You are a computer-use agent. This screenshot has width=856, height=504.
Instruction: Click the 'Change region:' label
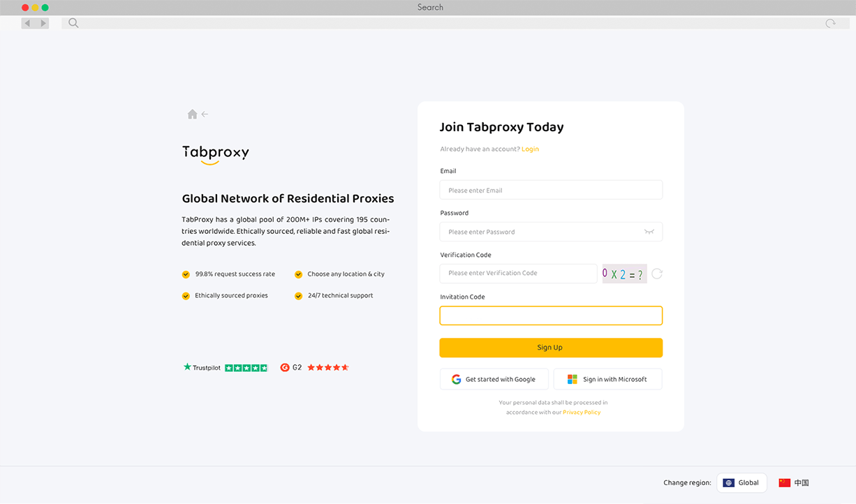[x=687, y=483]
